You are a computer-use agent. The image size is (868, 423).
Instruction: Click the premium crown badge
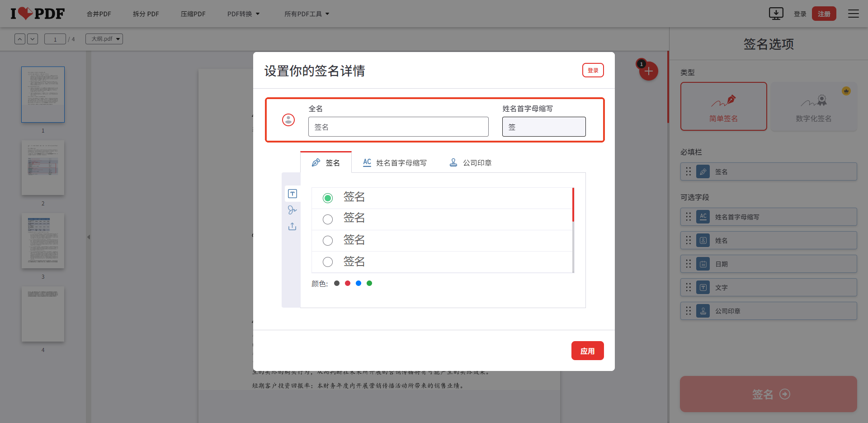pyautogui.click(x=846, y=91)
